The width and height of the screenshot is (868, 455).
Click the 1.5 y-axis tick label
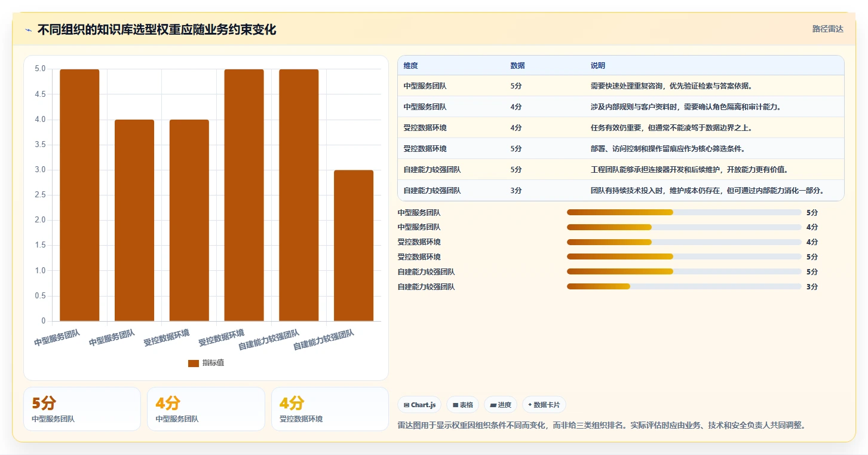[x=40, y=245]
